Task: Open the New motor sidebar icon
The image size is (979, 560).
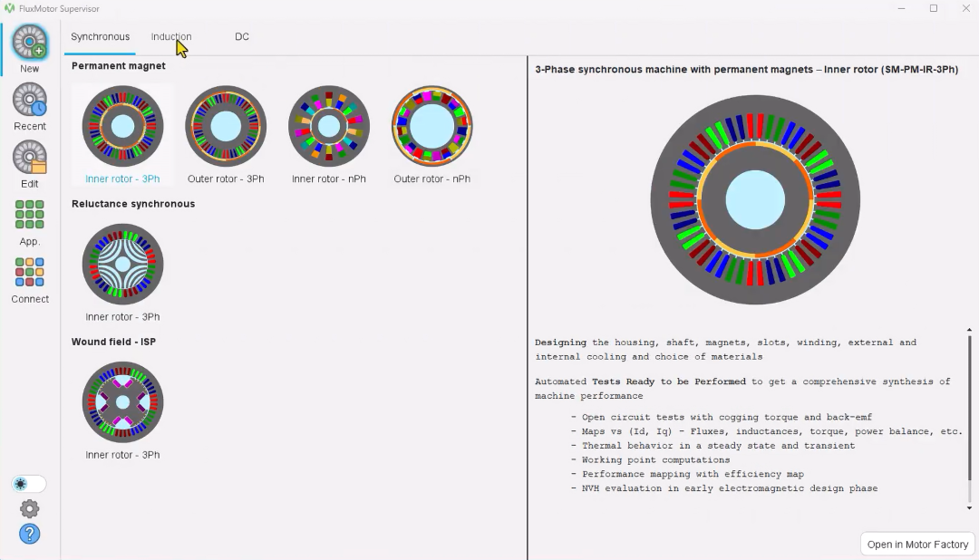Action: point(29,43)
